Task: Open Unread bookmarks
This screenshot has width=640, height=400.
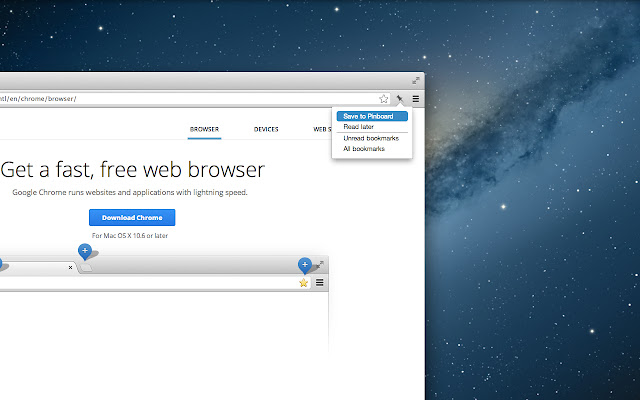Action: (x=372, y=138)
